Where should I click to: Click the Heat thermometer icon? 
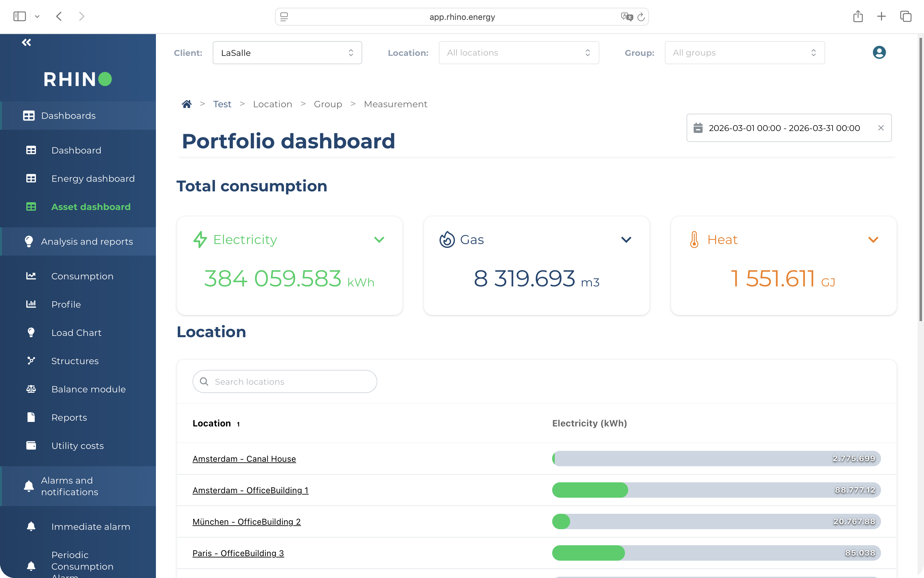click(x=694, y=240)
